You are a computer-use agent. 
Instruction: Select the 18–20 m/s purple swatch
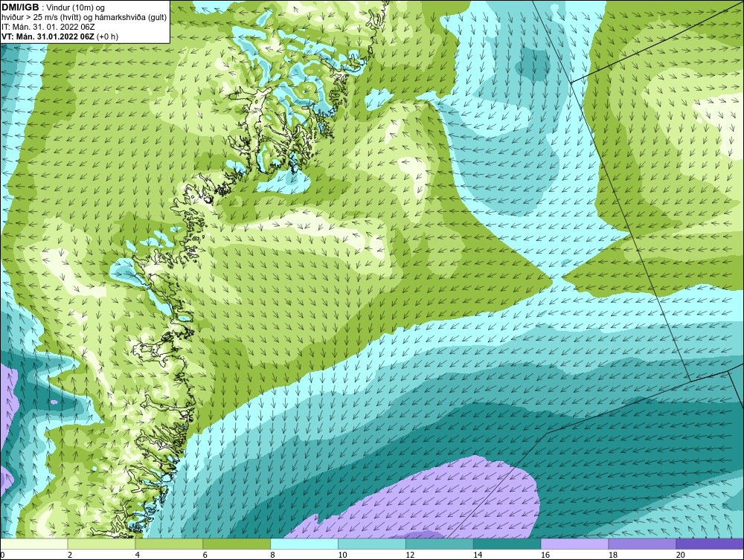[642, 544]
